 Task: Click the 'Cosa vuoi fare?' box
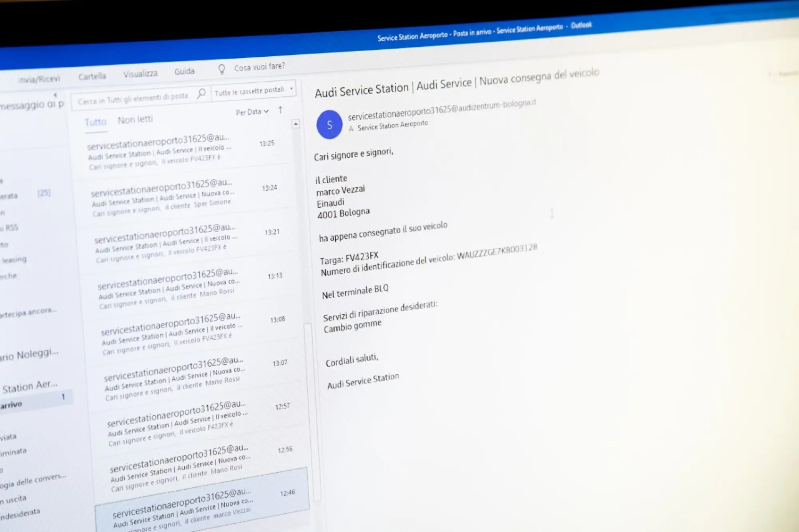tap(260, 67)
